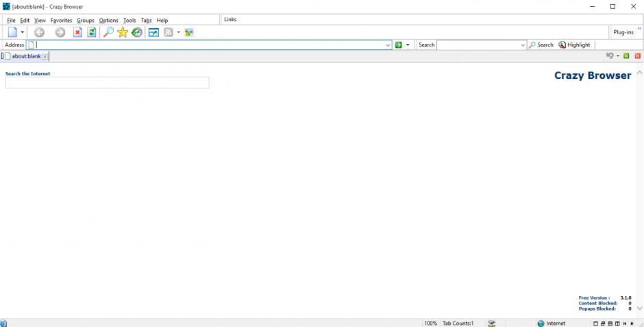This screenshot has height=327, width=644.
Task: Click the 100% zoom level in status bar
Action: pos(430,324)
